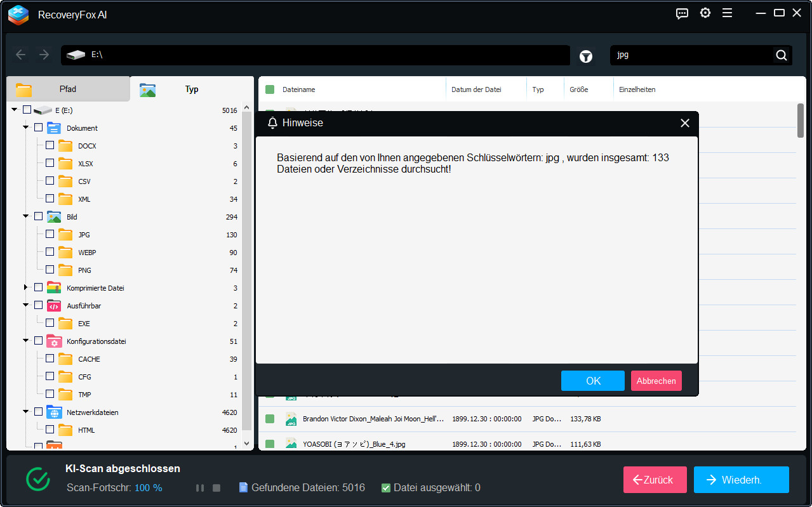Expand the Komprimierte Datei node
812x507 pixels.
(x=26, y=287)
